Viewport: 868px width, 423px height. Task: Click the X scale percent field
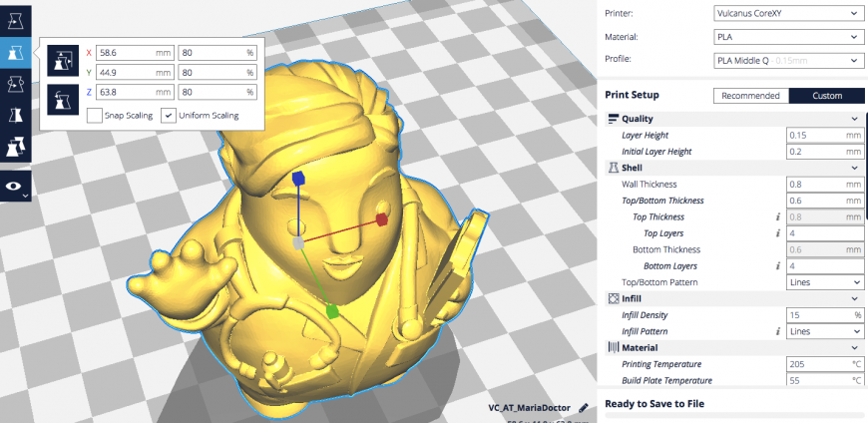point(217,53)
